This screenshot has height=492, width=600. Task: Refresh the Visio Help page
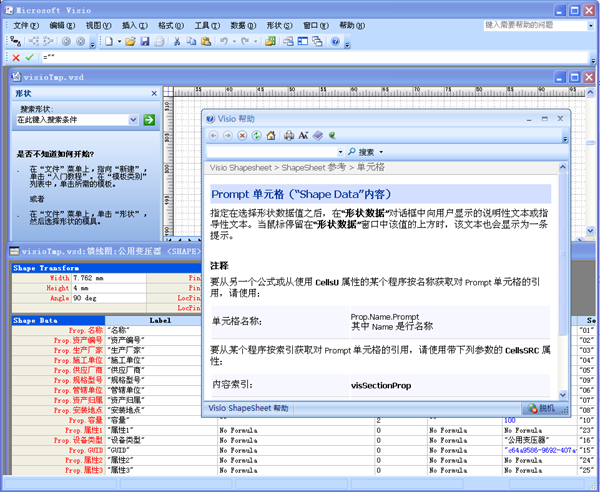[256, 135]
